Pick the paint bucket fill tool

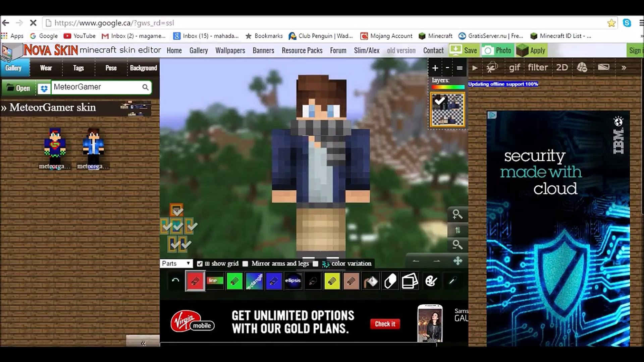(x=371, y=281)
